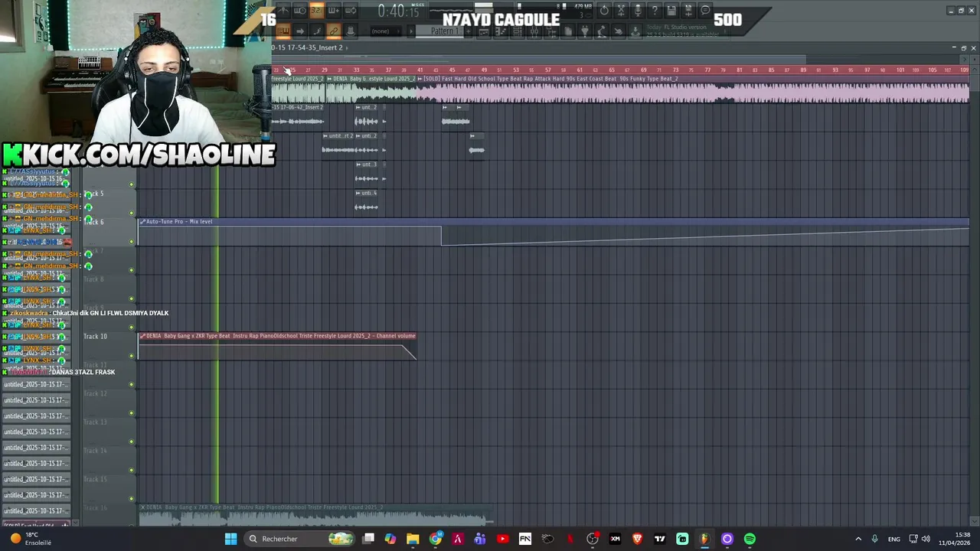Open help with the question mark icon
This screenshot has width=980, height=551.
click(x=655, y=11)
